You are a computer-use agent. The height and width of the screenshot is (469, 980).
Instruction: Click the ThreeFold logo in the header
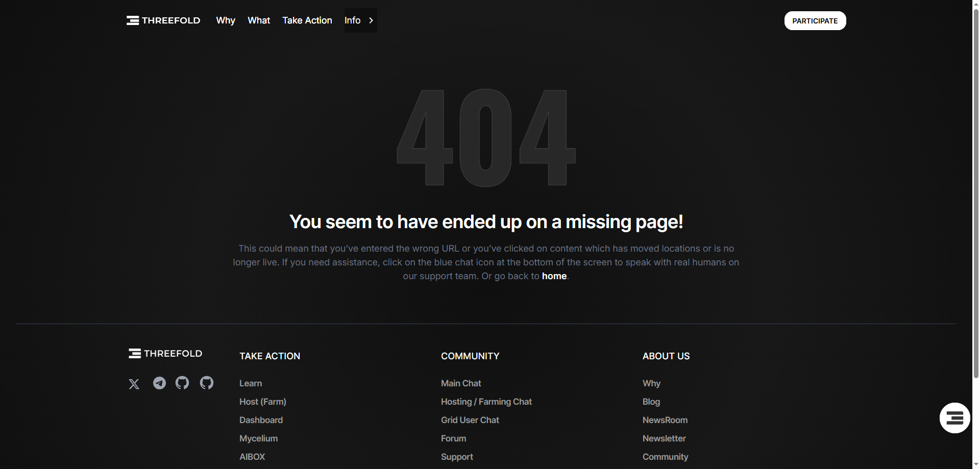[x=163, y=20]
